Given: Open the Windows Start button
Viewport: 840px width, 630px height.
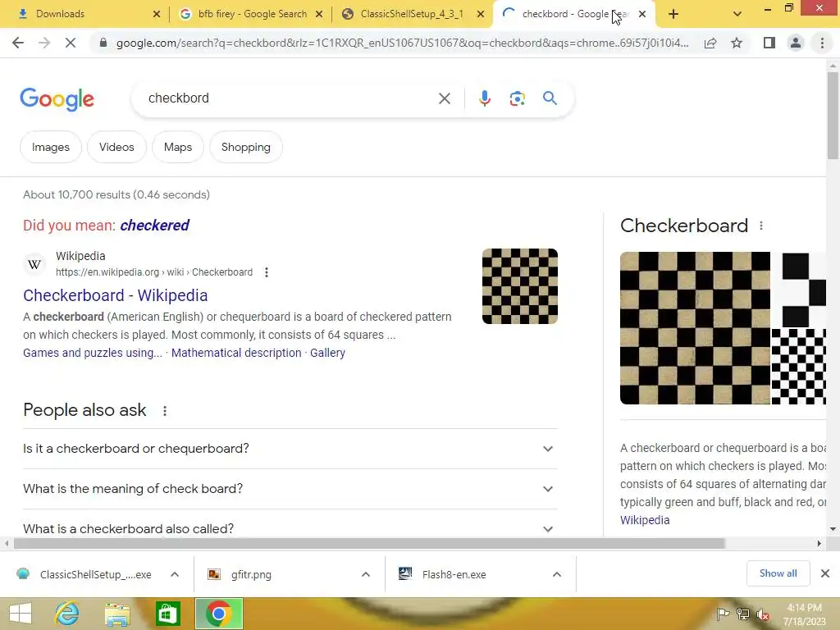Looking at the screenshot, I should 21,614.
